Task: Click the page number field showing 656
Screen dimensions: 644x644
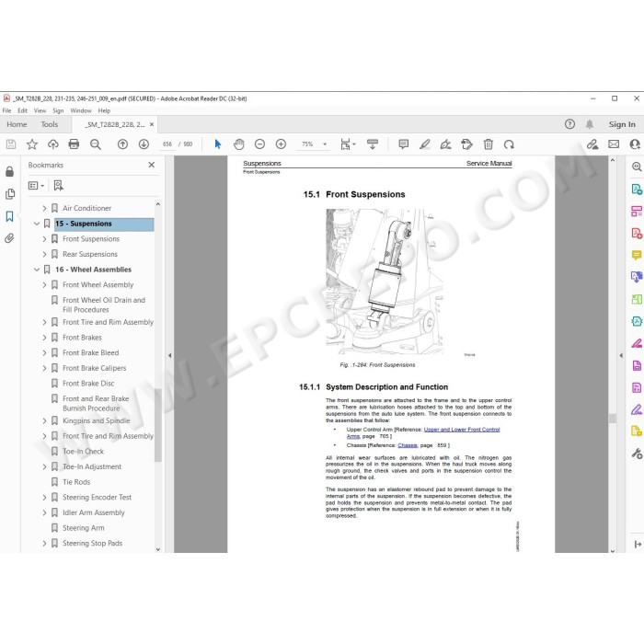Action: (167, 144)
